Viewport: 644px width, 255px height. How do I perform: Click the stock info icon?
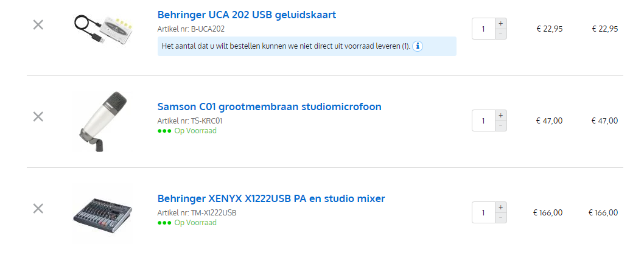[418, 46]
